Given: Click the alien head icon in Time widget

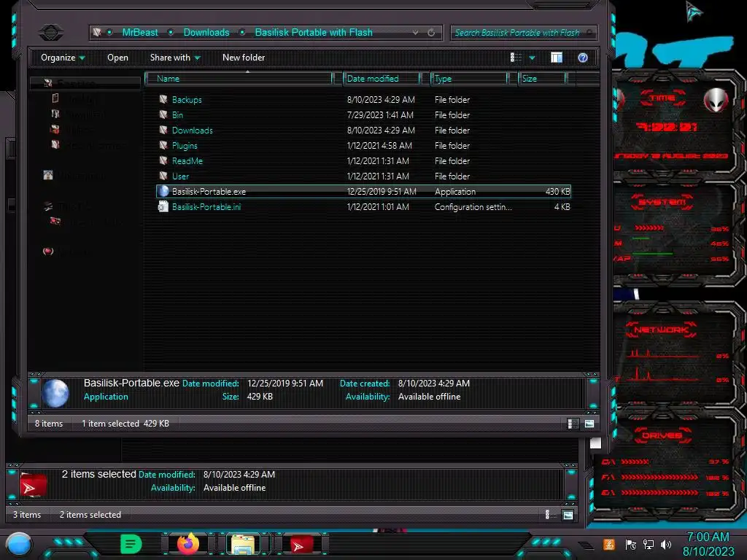Looking at the screenshot, I should [x=716, y=100].
